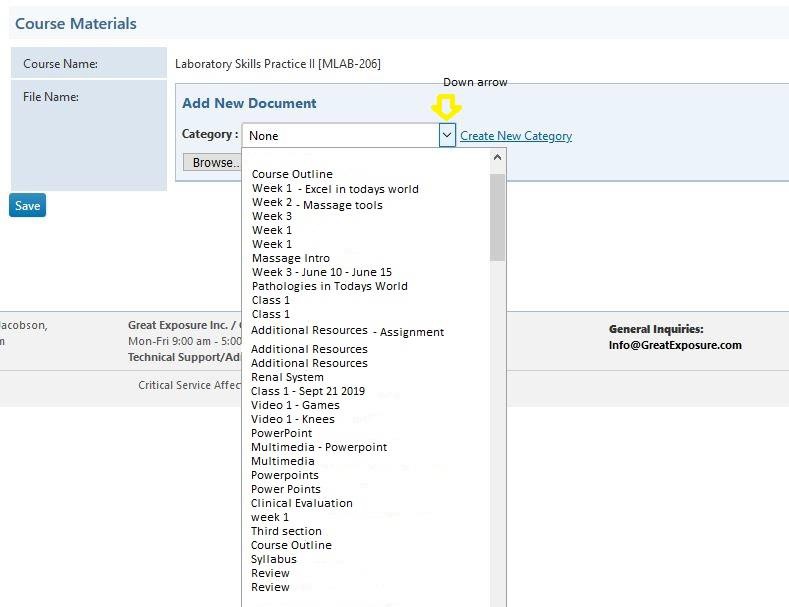Choose Multimedia - Powerpoint from the list
Viewport: 789px width, 607px height.
point(319,447)
